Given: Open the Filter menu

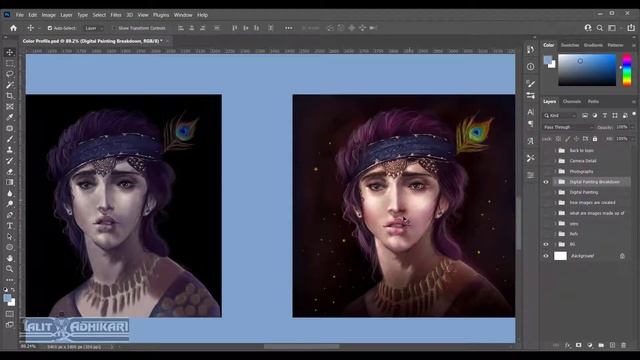Looking at the screenshot, I should click(x=116, y=15).
